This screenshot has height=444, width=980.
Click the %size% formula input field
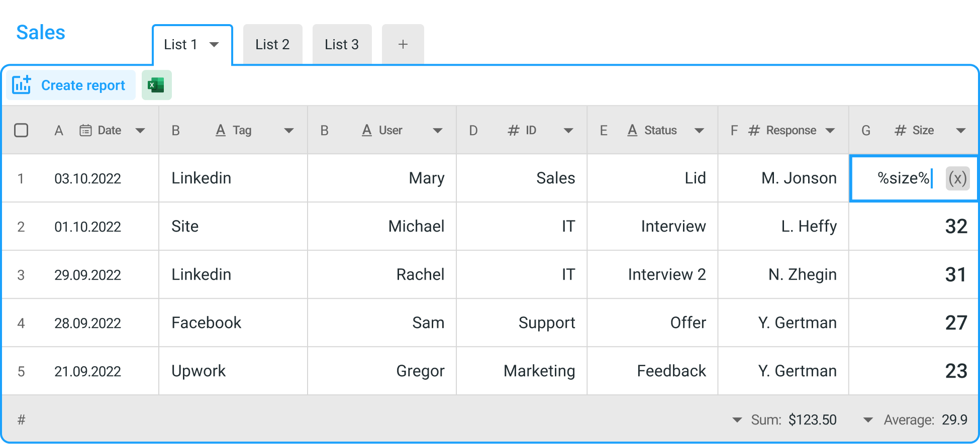coord(900,178)
